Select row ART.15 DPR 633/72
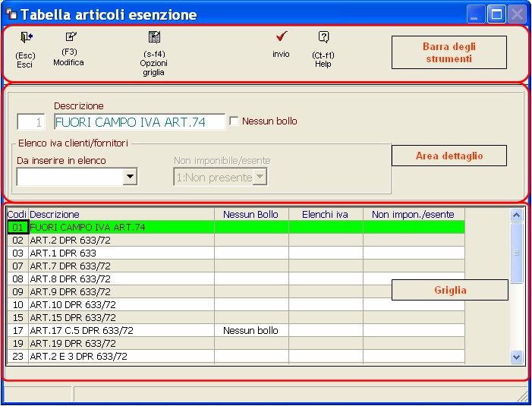Screen dimensions: 532x406 (x=236, y=317)
